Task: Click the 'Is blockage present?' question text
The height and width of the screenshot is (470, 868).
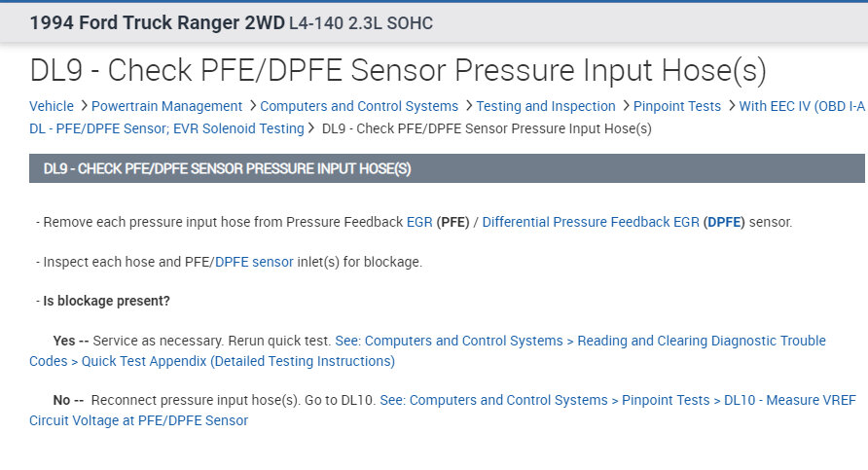Action: click(107, 301)
